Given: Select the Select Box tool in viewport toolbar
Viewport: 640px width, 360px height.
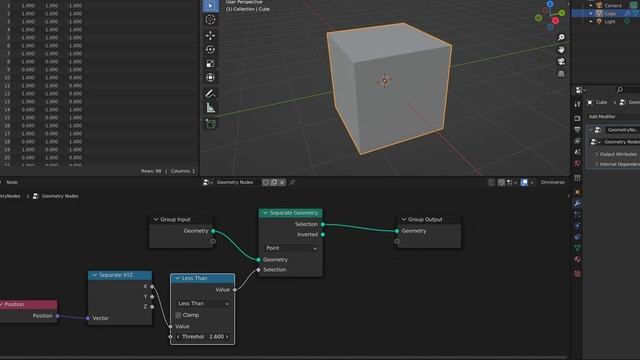Looking at the screenshot, I should coord(210,6).
